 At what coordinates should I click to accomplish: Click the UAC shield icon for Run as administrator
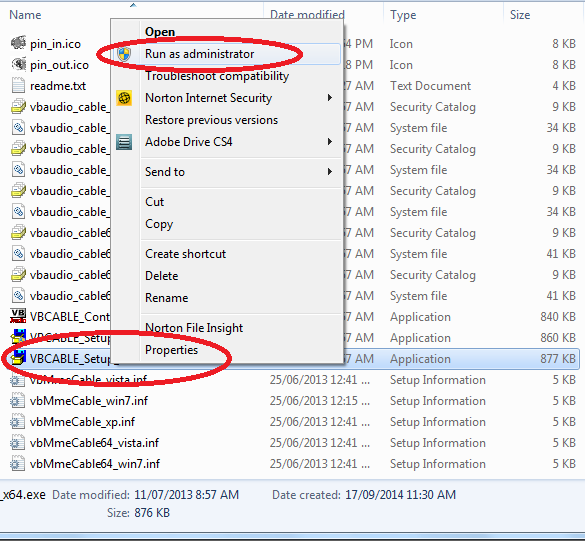pos(124,54)
